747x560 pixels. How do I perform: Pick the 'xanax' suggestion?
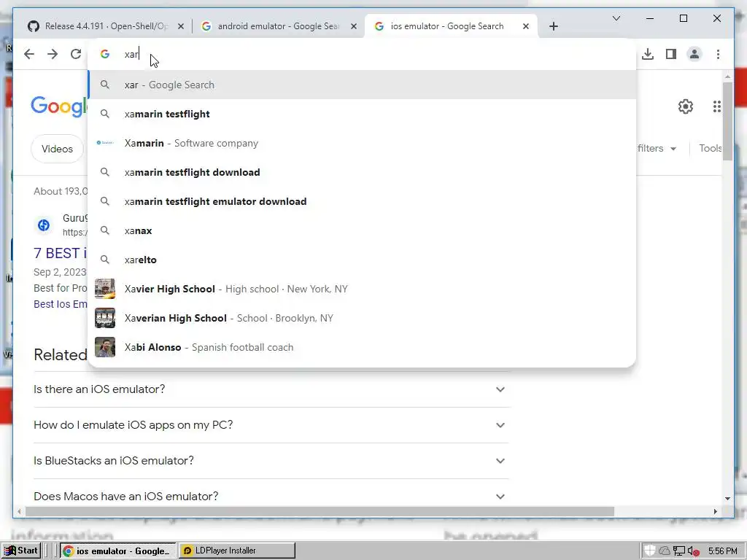coord(362,230)
